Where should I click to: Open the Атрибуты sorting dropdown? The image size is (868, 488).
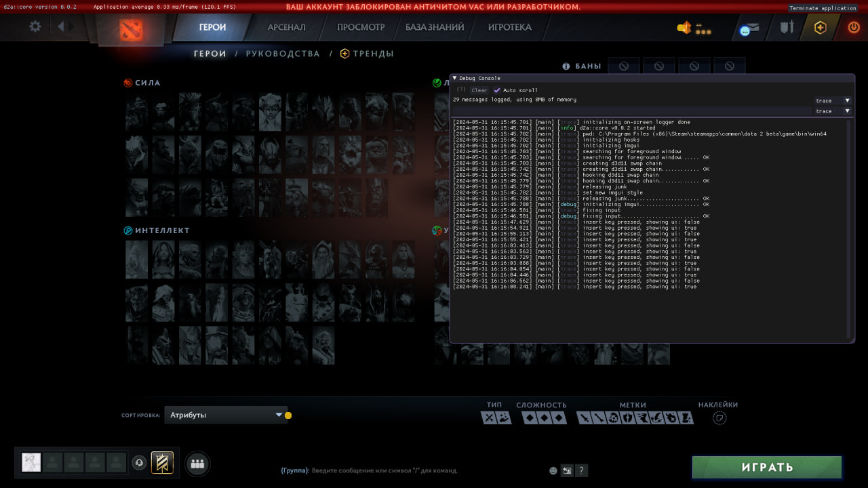[x=225, y=415]
